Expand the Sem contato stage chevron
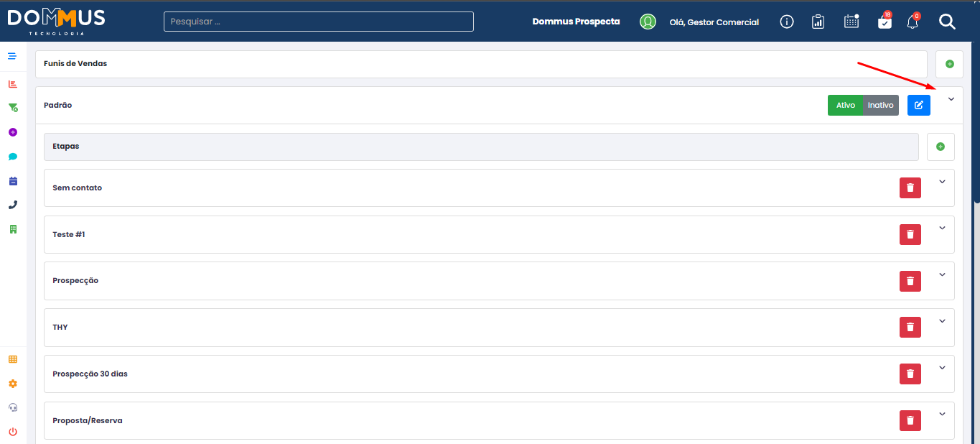The height and width of the screenshot is (444, 980). pos(943,182)
